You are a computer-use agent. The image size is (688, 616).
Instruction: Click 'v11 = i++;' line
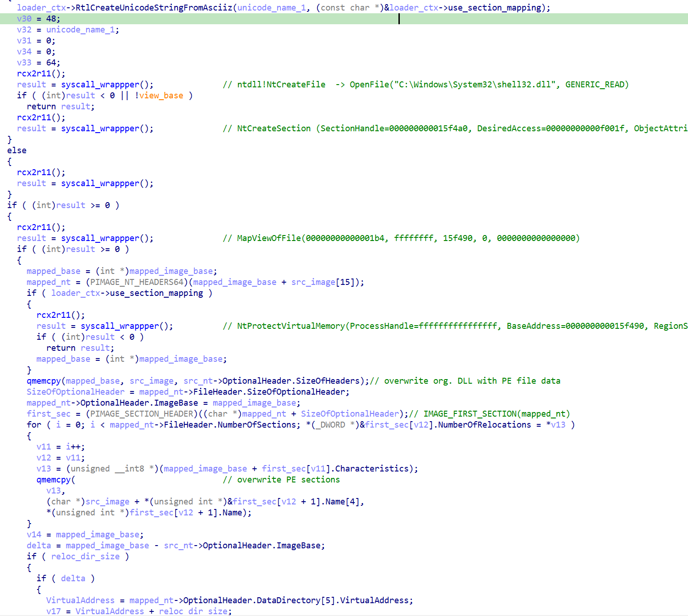61,447
